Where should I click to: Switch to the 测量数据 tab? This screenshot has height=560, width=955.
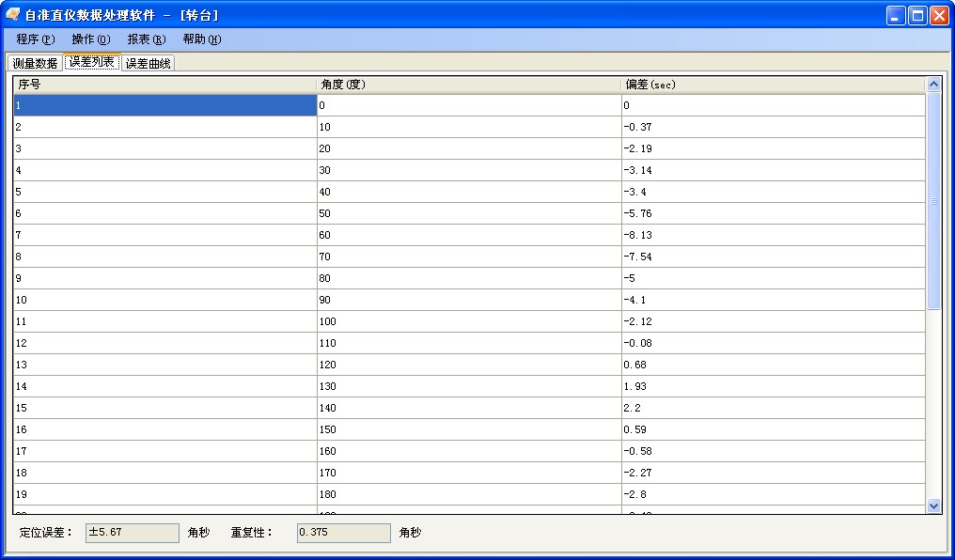click(35, 63)
